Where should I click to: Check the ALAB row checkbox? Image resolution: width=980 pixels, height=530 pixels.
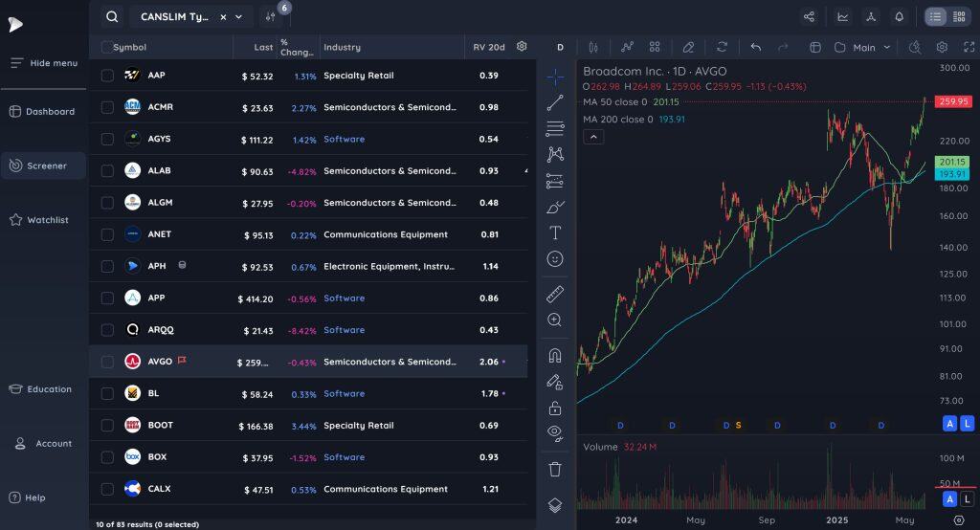point(107,170)
